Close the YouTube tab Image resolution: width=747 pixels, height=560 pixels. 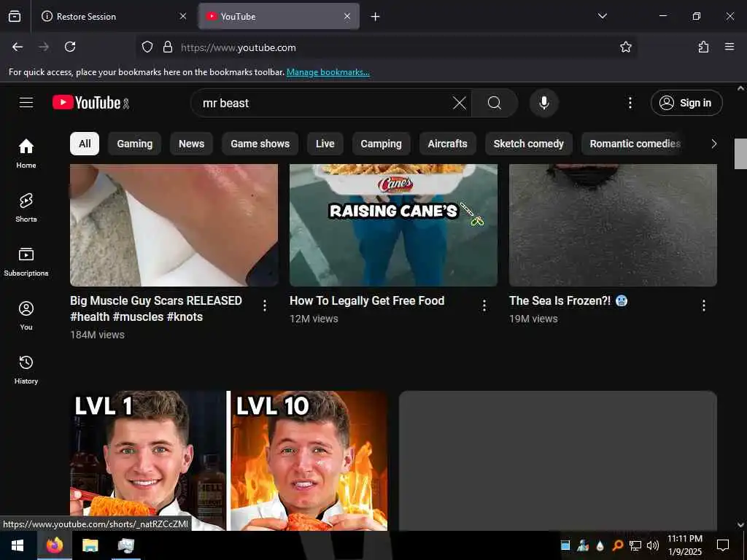point(347,16)
